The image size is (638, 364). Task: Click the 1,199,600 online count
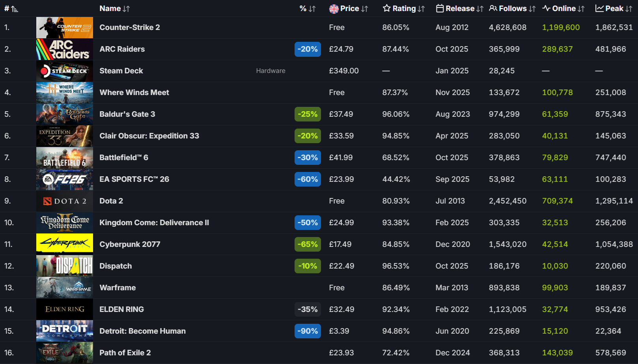(x=561, y=27)
